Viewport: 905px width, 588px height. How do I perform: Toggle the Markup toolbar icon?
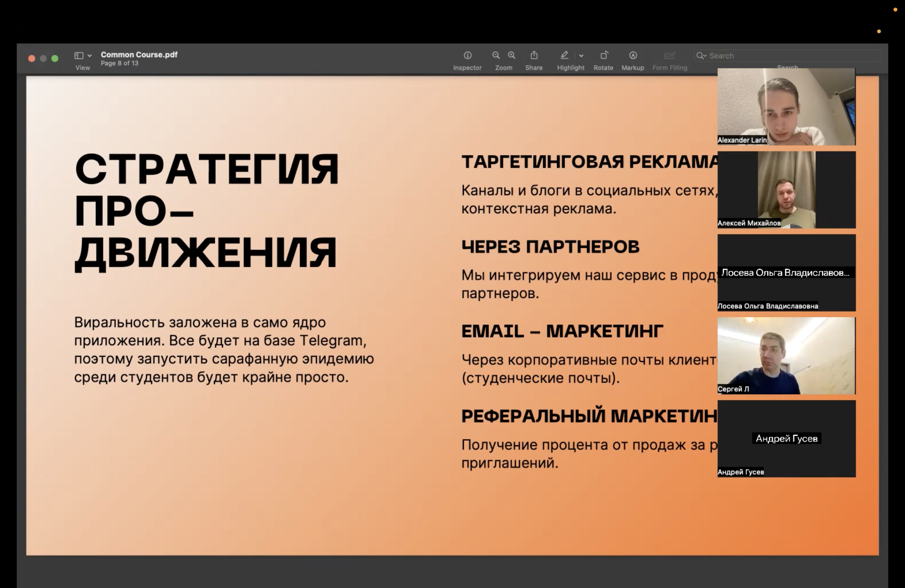pyautogui.click(x=633, y=55)
